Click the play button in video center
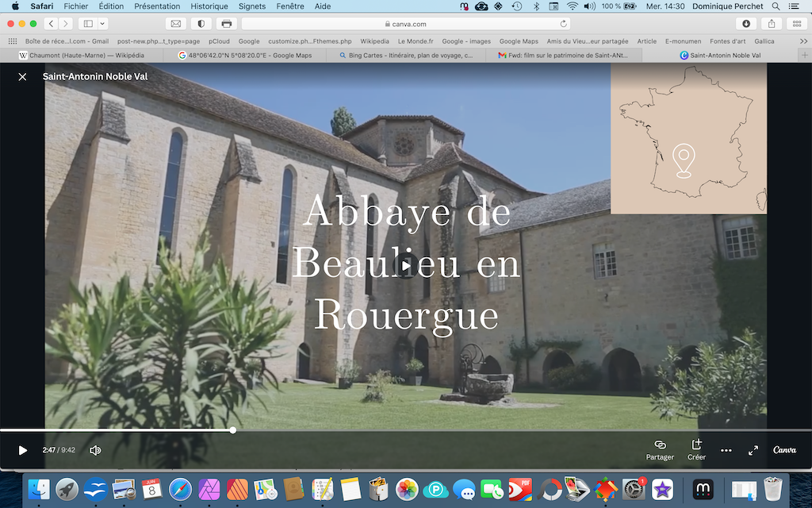The image size is (812, 508). (x=406, y=266)
